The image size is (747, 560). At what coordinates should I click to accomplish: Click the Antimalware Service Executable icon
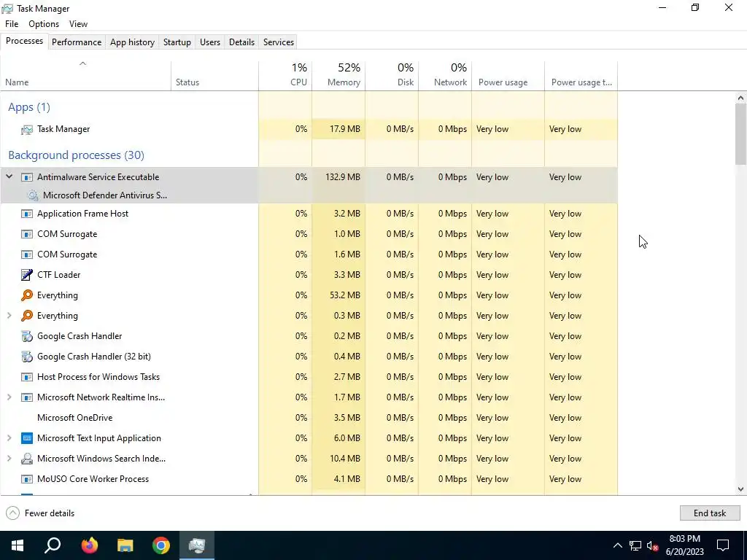click(x=27, y=177)
